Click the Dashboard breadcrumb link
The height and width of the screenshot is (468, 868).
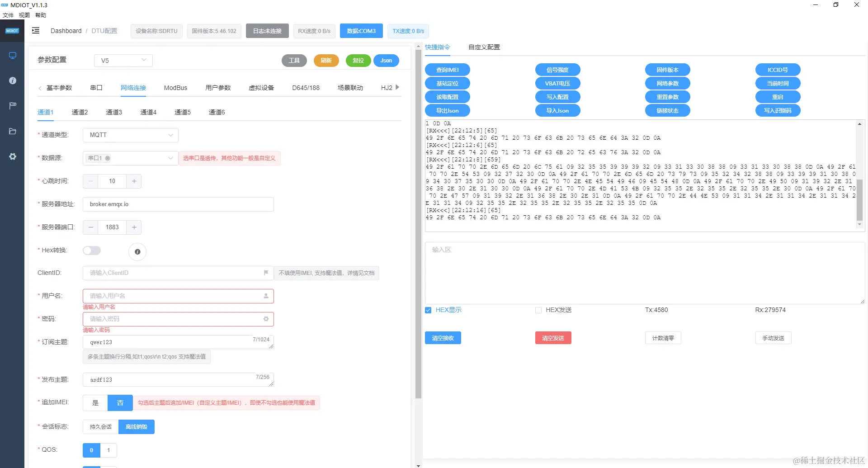pos(66,31)
